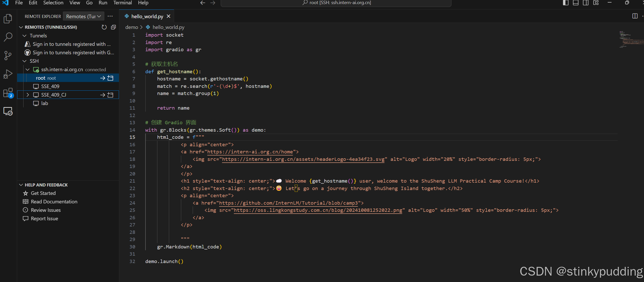Open the Remotes (Tunnels/SSH) dropdown

point(83,16)
